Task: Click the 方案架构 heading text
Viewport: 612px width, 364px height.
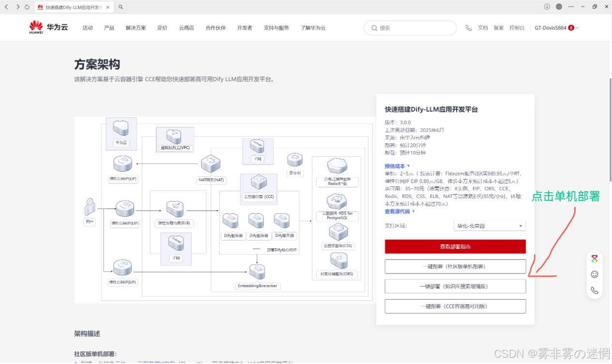Action: point(97,64)
